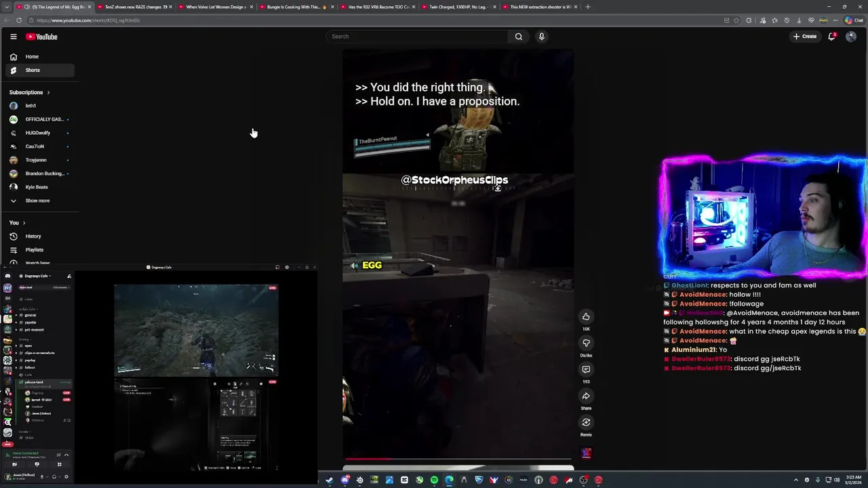Screen dimensions: 868x488
Task: Open a new browser tab
Action: point(587,7)
